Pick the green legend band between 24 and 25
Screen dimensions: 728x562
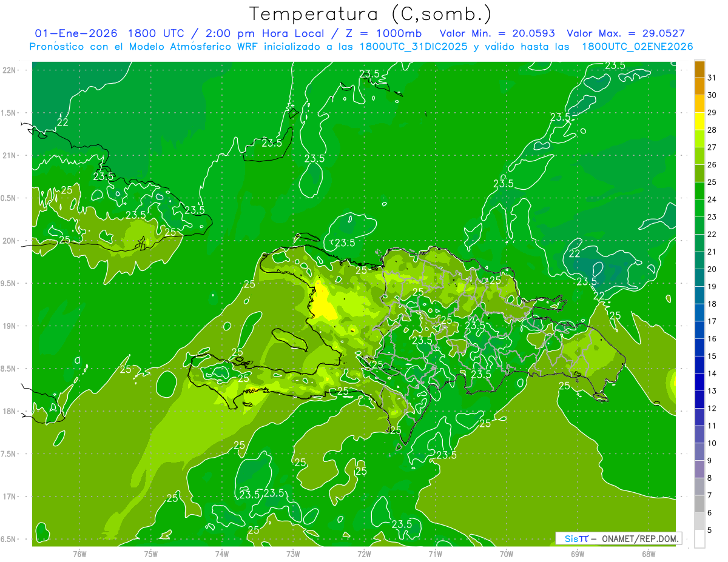(x=699, y=191)
